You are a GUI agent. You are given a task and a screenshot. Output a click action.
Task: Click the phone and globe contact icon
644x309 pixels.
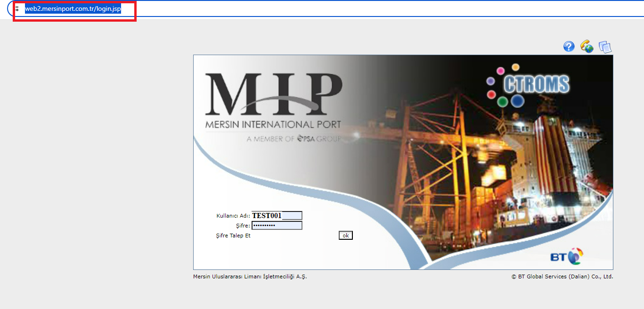click(587, 46)
